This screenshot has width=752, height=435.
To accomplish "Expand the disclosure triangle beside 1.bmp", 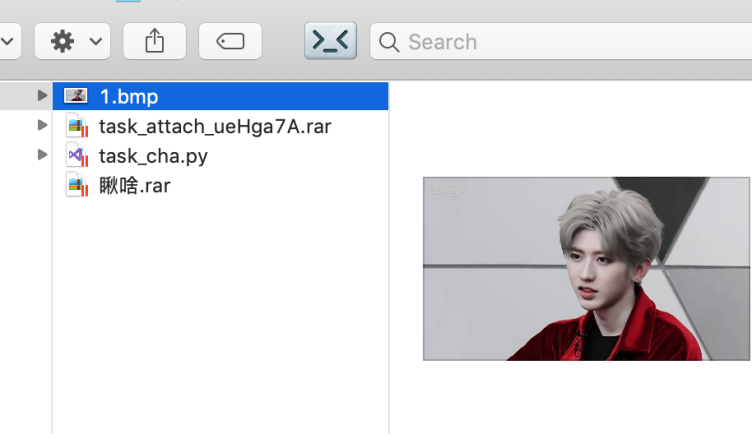I will pyautogui.click(x=42, y=96).
